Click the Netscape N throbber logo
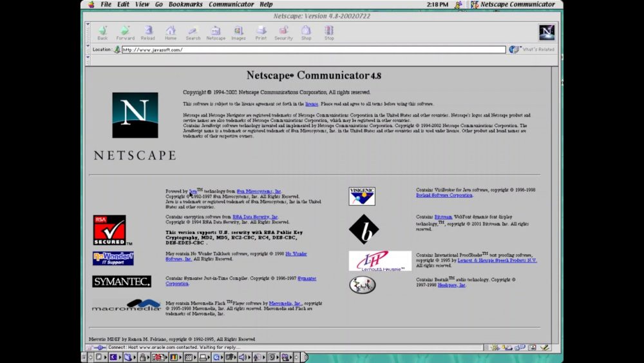 [546, 32]
